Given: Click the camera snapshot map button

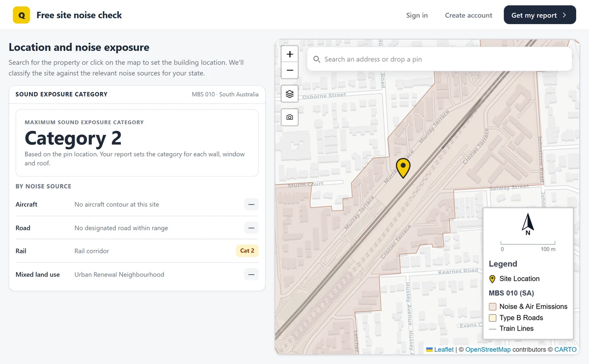Looking at the screenshot, I should tap(290, 117).
